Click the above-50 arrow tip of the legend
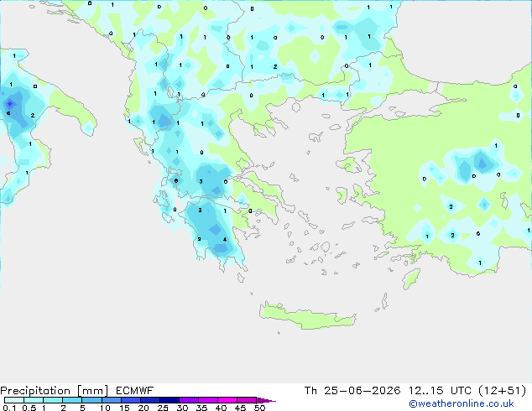Viewport: 532px width, 411px height. point(266,401)
